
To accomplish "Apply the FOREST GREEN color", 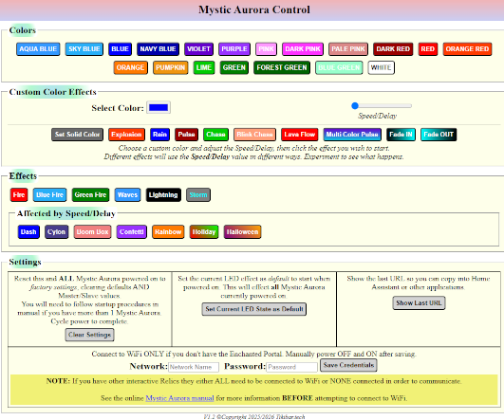I will click(282, 67).
